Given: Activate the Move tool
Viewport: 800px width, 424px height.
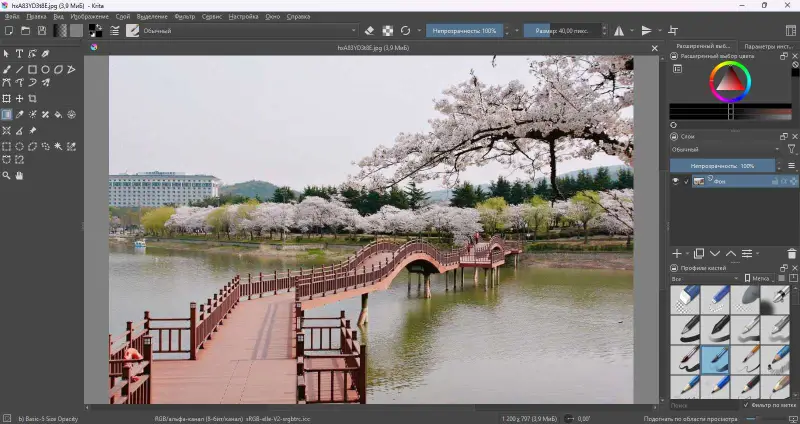Looking at the screenshot, I should (x=19, y=98).
